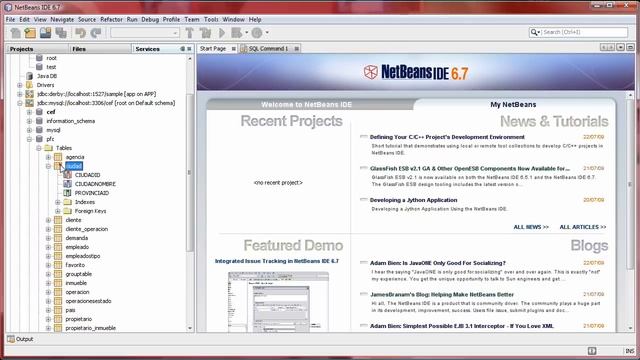Expand the Drivers node

(x=20, y=85)
